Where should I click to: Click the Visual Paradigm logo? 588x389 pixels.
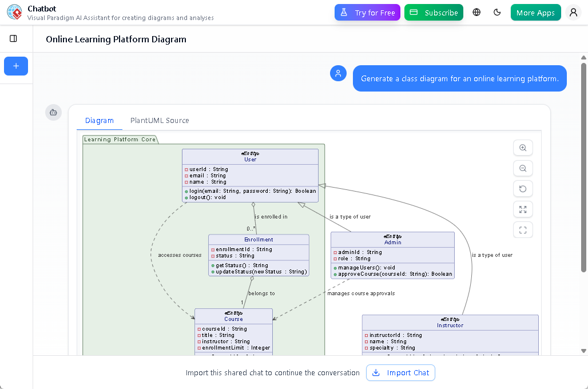14,12
